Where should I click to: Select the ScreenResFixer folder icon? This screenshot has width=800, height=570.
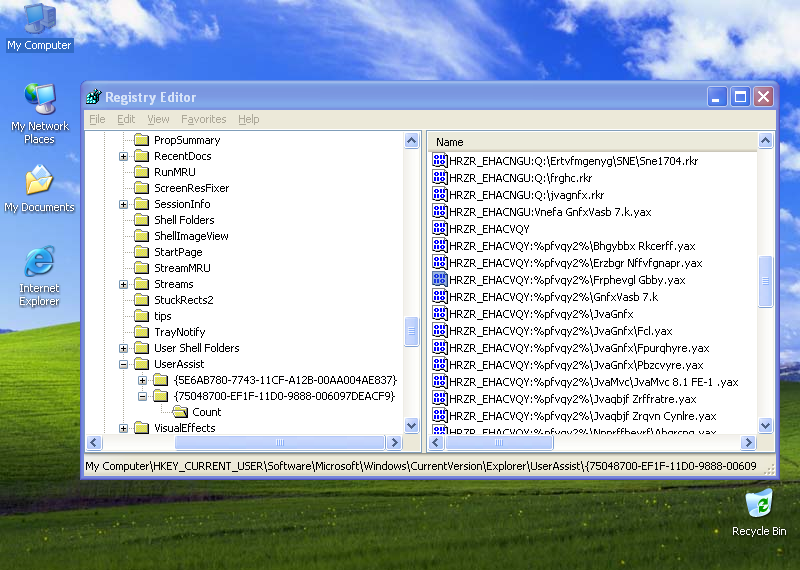tap(141, 188)
